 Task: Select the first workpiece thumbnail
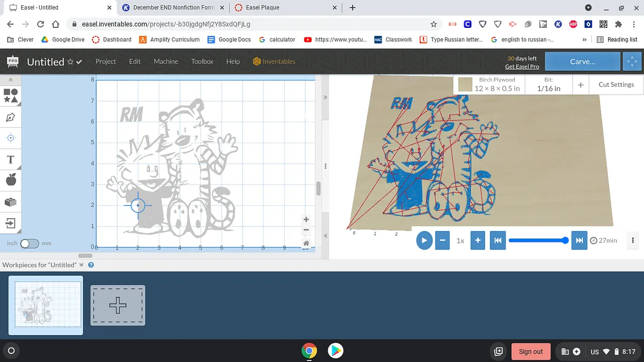[46, 305]
